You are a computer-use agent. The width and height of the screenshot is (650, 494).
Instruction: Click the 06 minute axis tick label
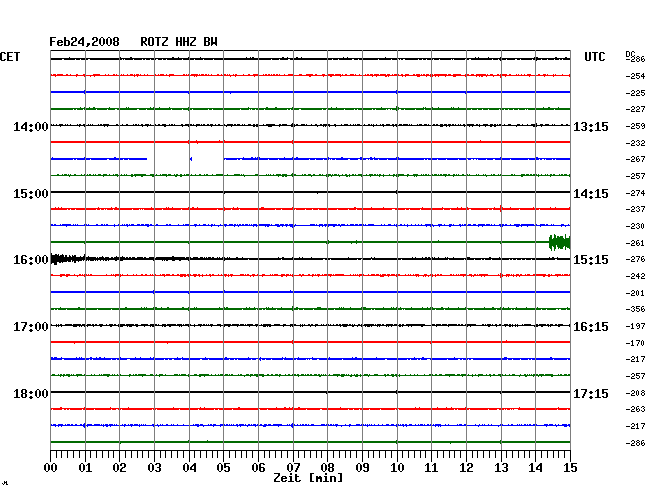258,468
